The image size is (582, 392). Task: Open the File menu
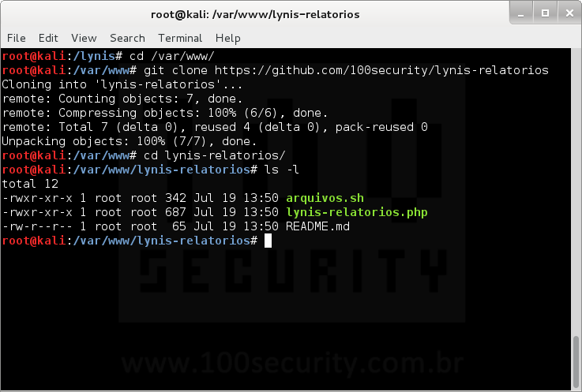tap(16, 38)
